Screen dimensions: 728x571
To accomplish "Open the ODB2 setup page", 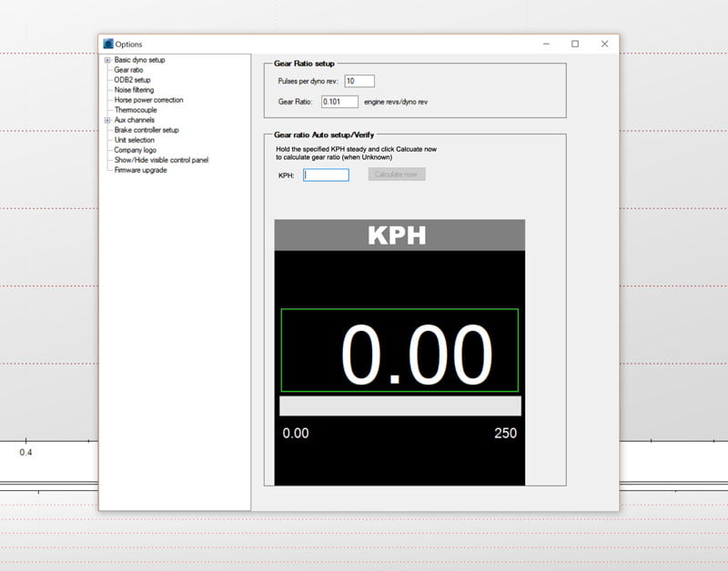I will [x=132, y=80].
